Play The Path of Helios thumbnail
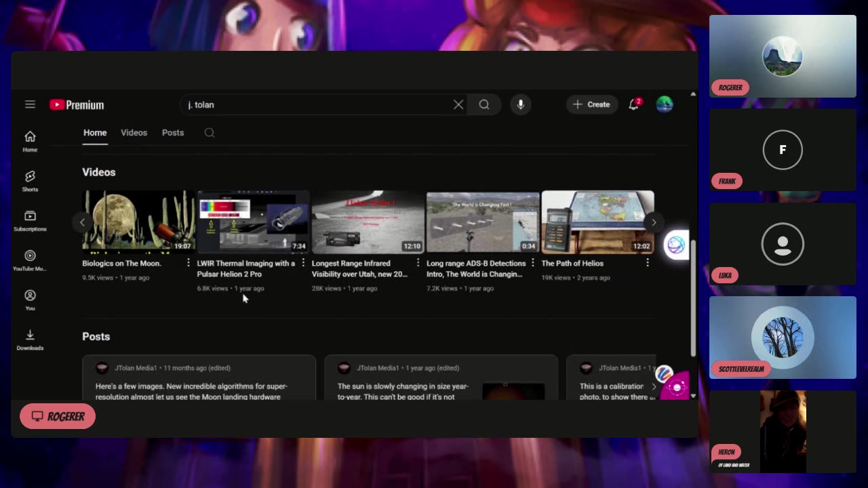The height and width of the screenshot is (488, 868). pos(597,222)
